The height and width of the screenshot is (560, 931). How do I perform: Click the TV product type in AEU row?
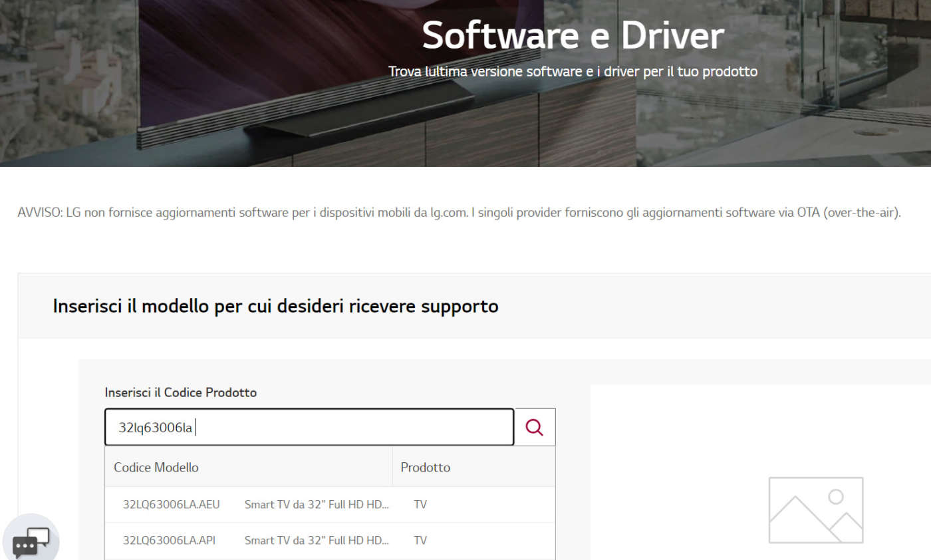click(x=420, y=504)
